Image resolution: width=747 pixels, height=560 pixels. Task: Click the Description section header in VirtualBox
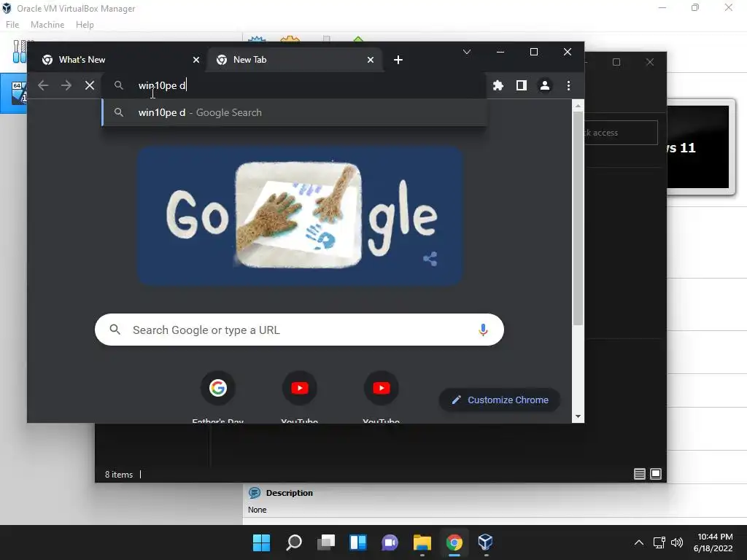(x=289, y=493)
